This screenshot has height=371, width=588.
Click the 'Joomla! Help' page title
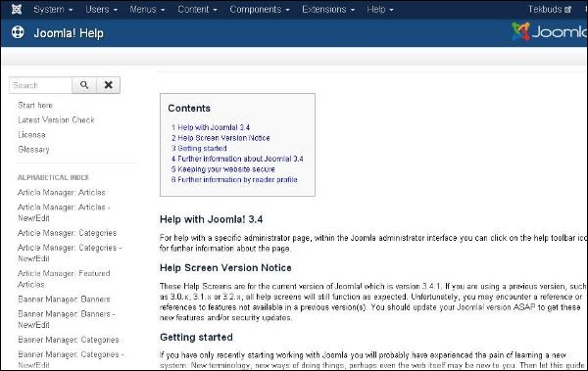tap(69, 33)
